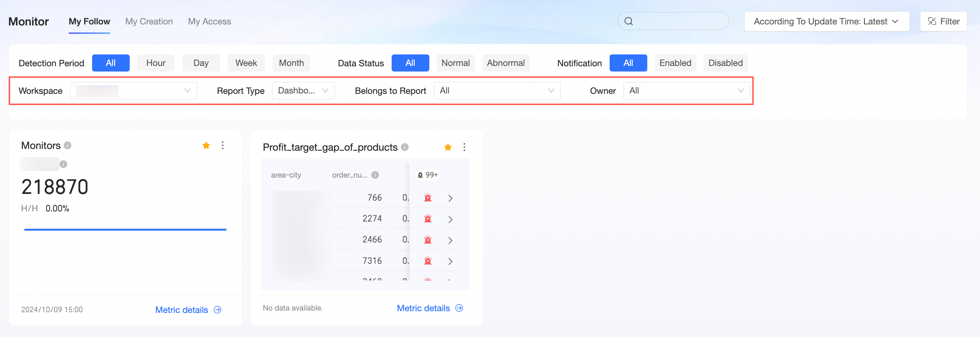Viewport: 980px width, 337px height.
Task: Click alarm icon in row 766
Action: pos(428,198)
